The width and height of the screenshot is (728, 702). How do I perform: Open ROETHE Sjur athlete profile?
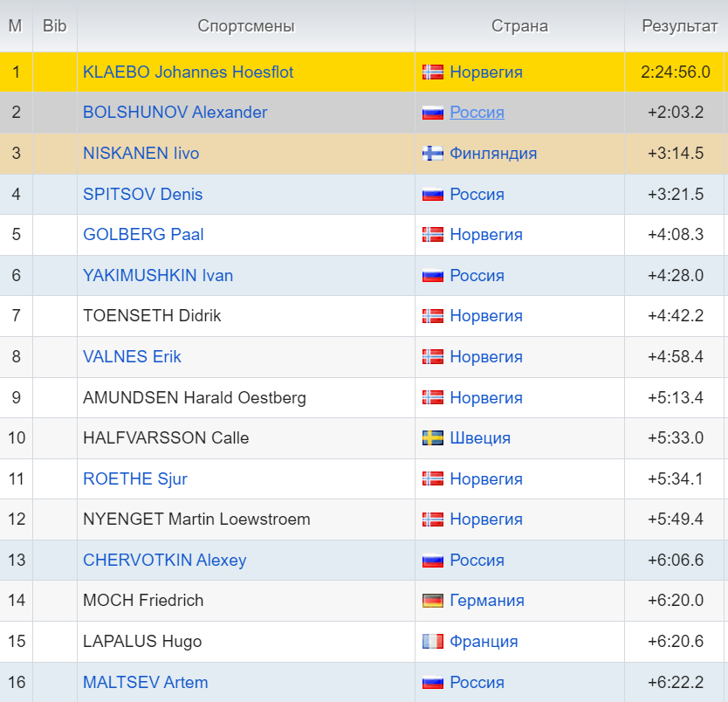click(x=134, y=478)
